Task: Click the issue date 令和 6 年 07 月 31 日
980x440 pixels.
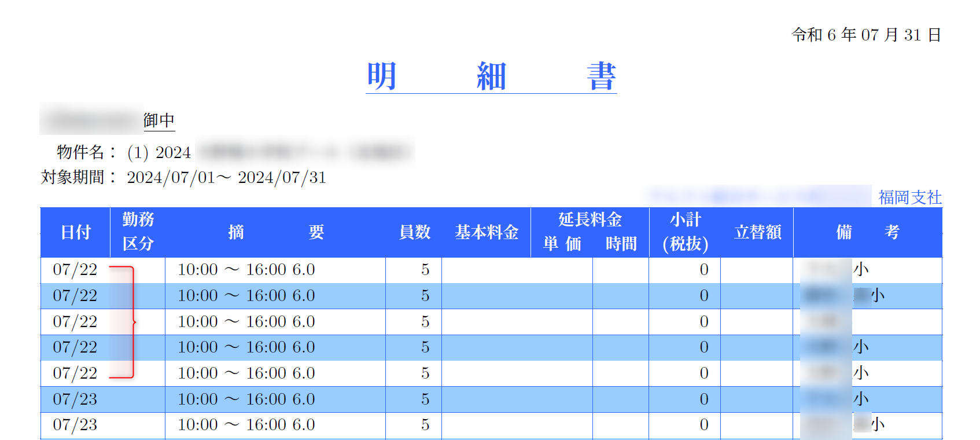Action: pyautogui.click(x=866, y=35)
